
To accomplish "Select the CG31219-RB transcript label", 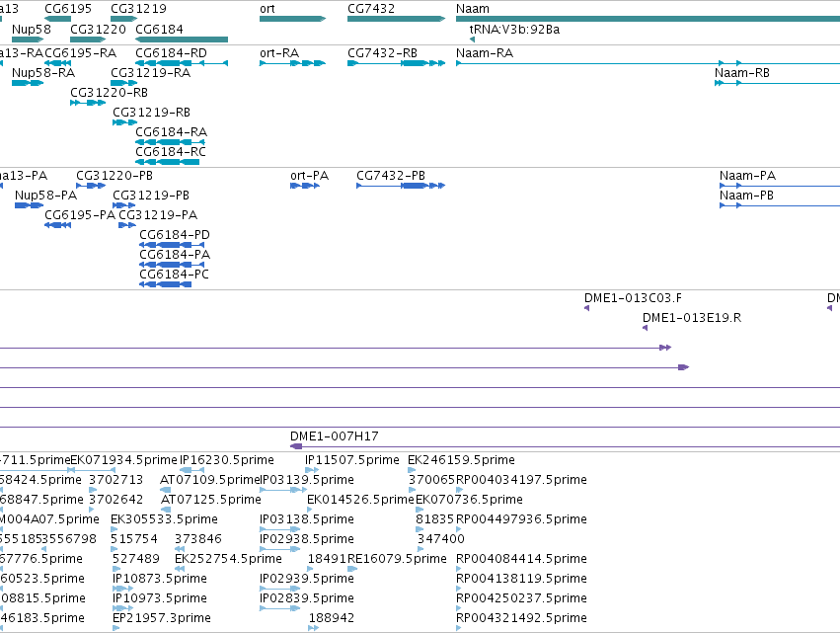I will [151, 113].
